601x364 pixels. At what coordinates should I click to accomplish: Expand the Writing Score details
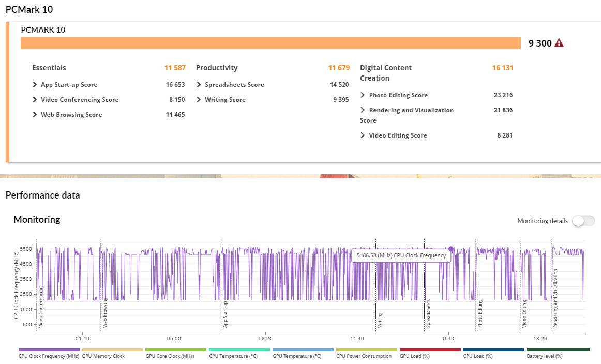click(199, 100)
